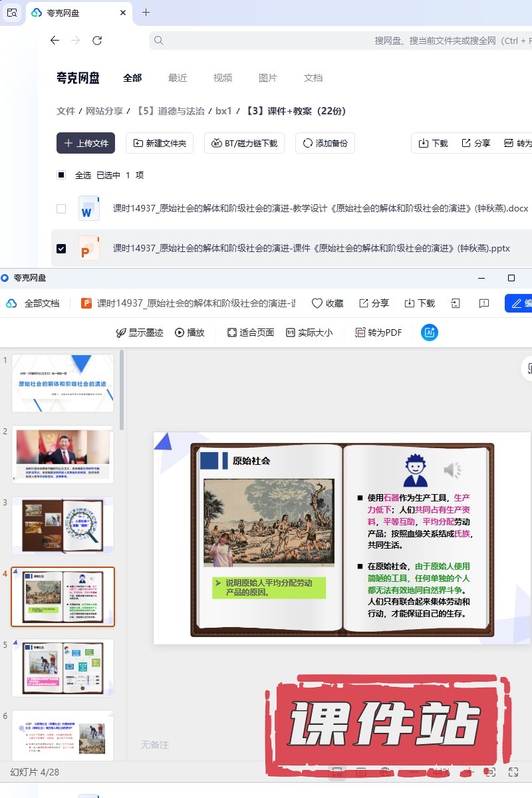The width and height of the screenshot is (532, 798).
Task: Click the 转为PDF icon in preview toolbar
Action: (x=360, y=332)
